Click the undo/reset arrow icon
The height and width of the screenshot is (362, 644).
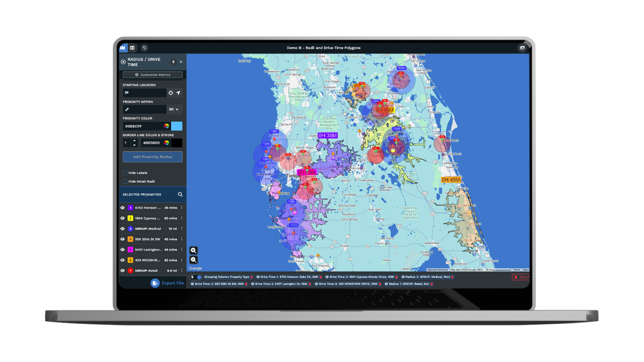pos(144,48)
